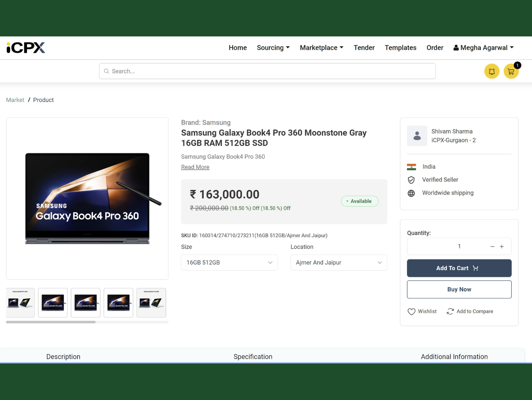
Task: Open the notifications bell icon
Action: pyautogui.click(x=492, y=71)
